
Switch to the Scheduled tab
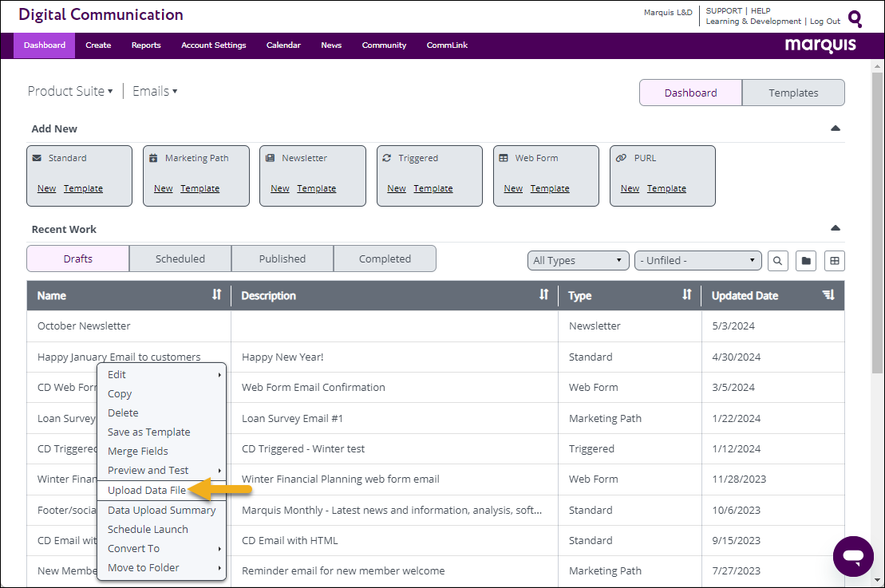[180, 258]
